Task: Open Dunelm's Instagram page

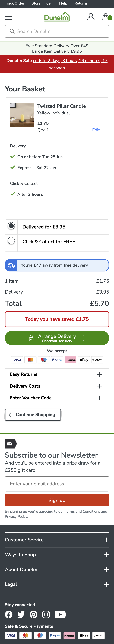Action: click(x=46, y=614)
